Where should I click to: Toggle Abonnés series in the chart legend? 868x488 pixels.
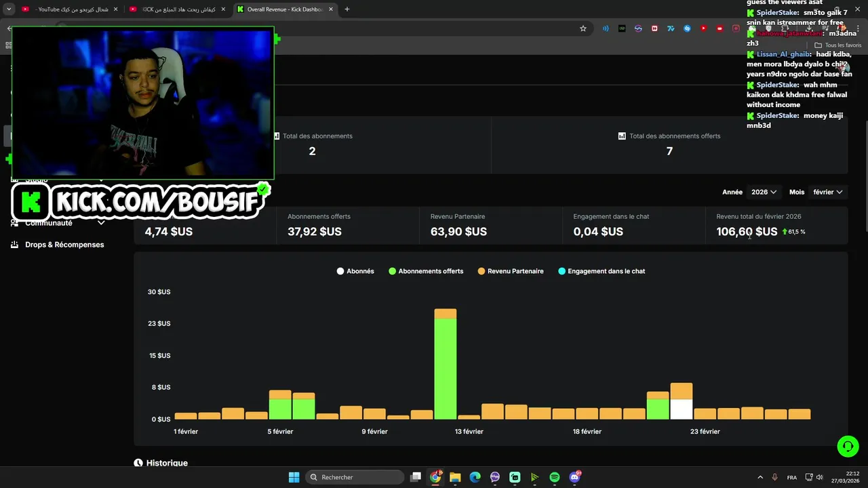[x=355, y=271]
